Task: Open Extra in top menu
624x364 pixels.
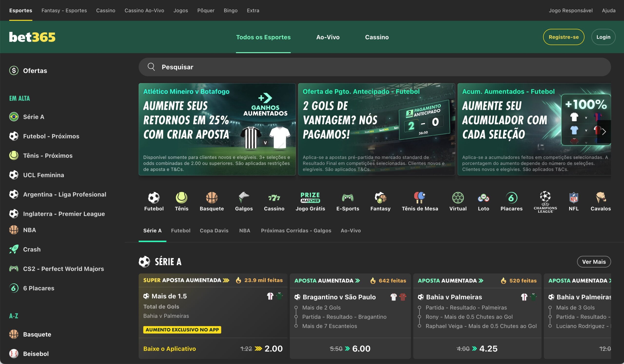Action: [x=253, y=10]
